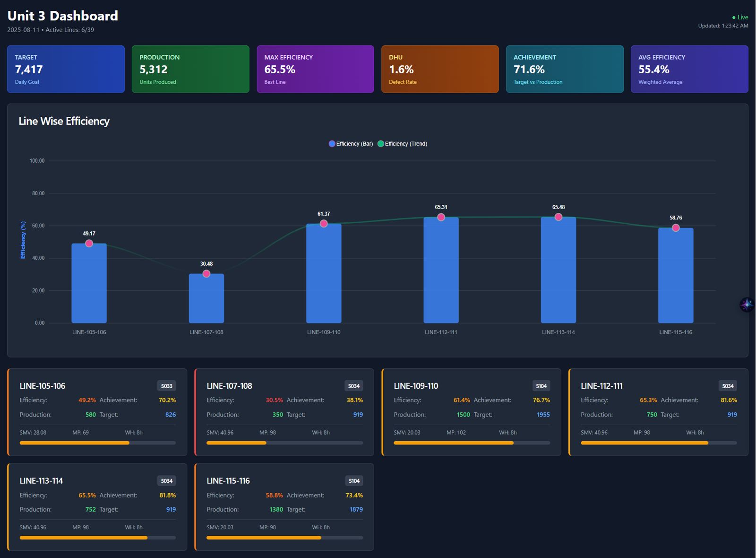Click the pink marker labeled 58.76
Screen dimensions: 756x558
(x=676, y=228)
